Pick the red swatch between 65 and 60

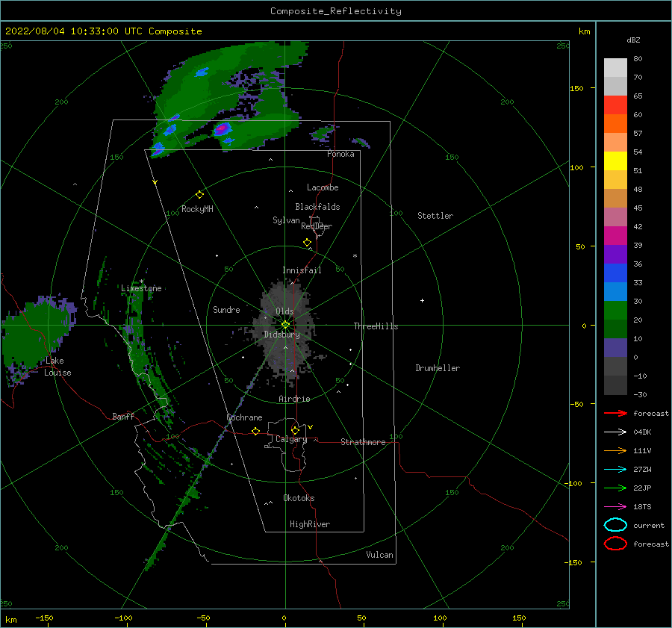(x=615, y=105)
